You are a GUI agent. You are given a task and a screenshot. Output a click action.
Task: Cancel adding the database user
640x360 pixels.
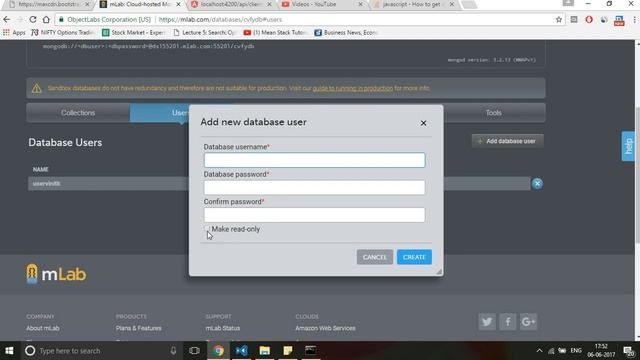pos(374,257)
